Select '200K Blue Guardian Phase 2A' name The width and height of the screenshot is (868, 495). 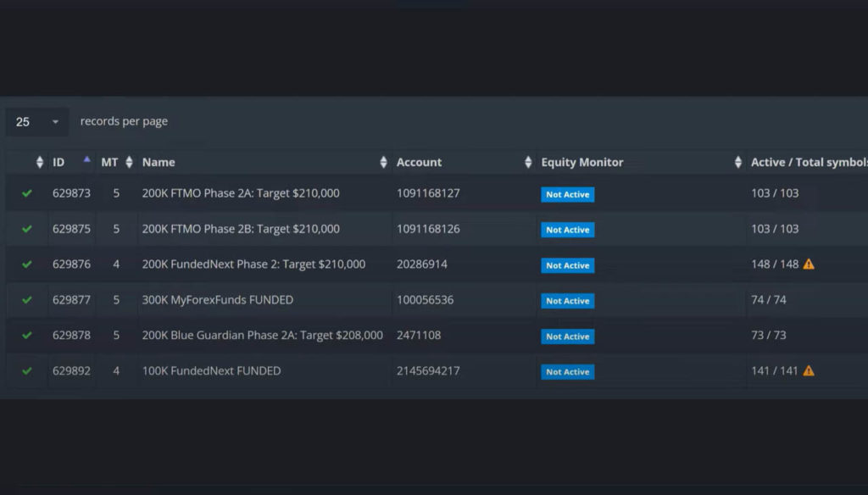263,335
